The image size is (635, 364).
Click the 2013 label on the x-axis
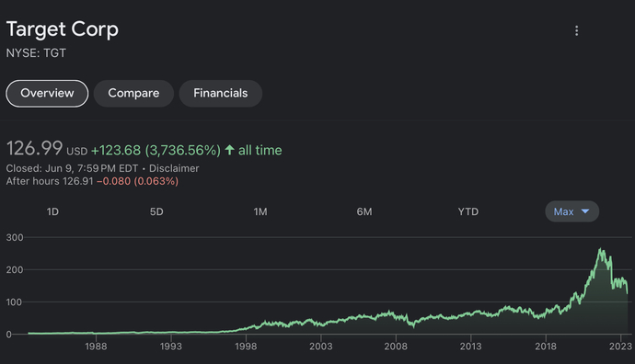470,347
